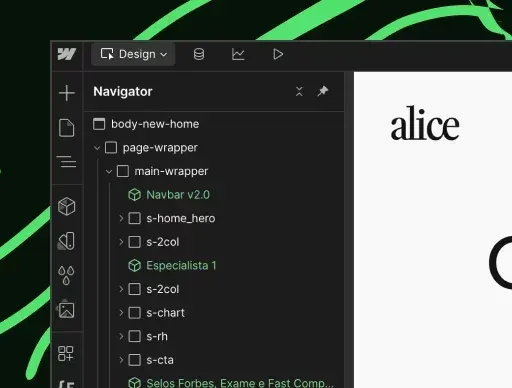Open the Variables panel icon
This screenshot has height=388, width=512.
[x=67, y=241]
